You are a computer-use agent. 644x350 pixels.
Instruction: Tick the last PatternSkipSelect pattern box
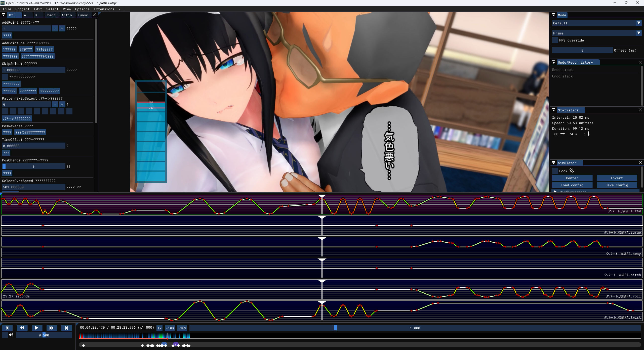69,111
